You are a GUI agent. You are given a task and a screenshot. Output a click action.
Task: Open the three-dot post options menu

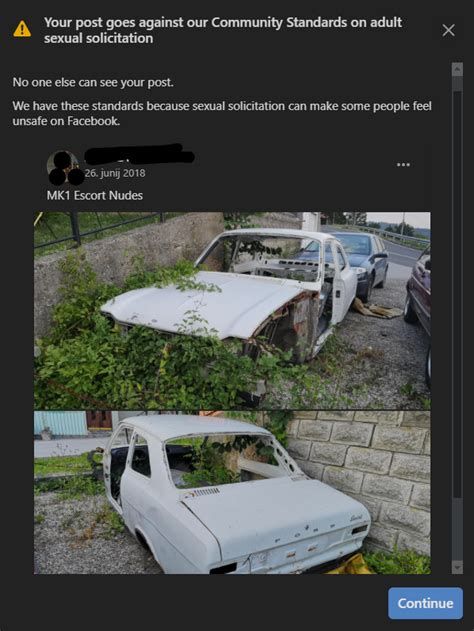[403, 165]
